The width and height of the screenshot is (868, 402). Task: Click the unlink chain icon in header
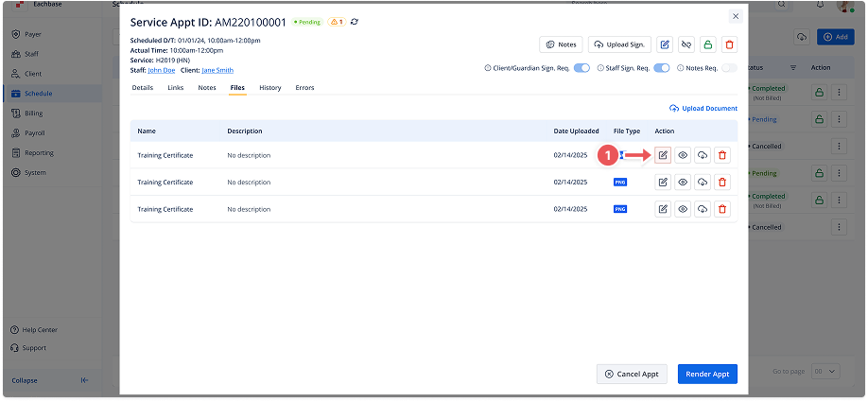point(686,44)
